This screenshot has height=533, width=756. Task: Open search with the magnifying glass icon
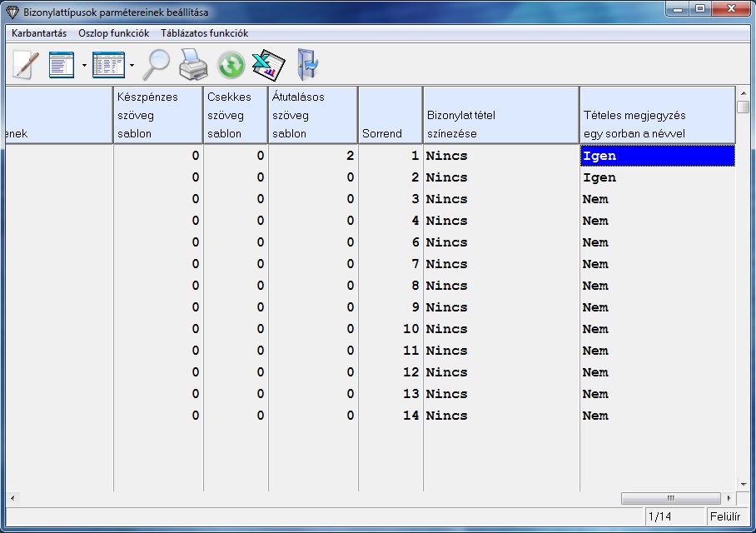(157, 64)
